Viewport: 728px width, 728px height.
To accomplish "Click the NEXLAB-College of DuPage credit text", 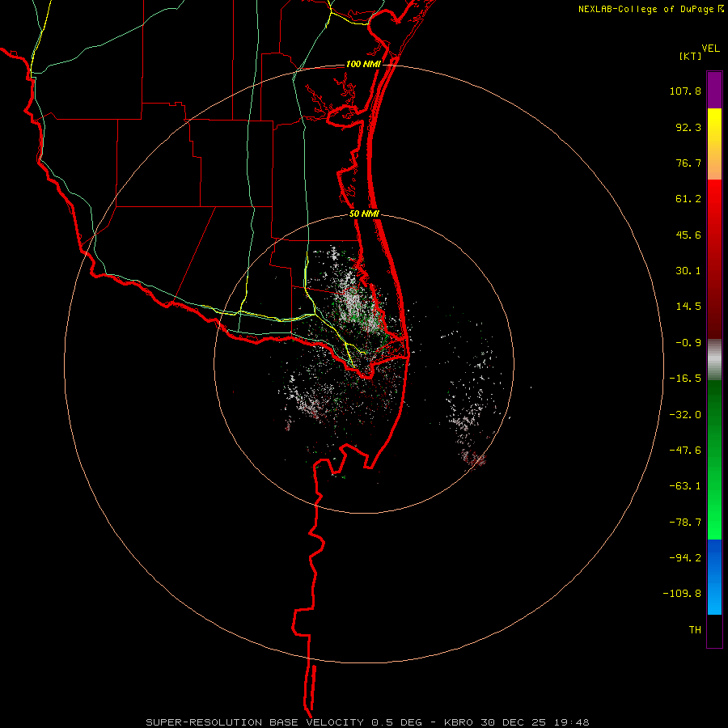I will [645, 9].
